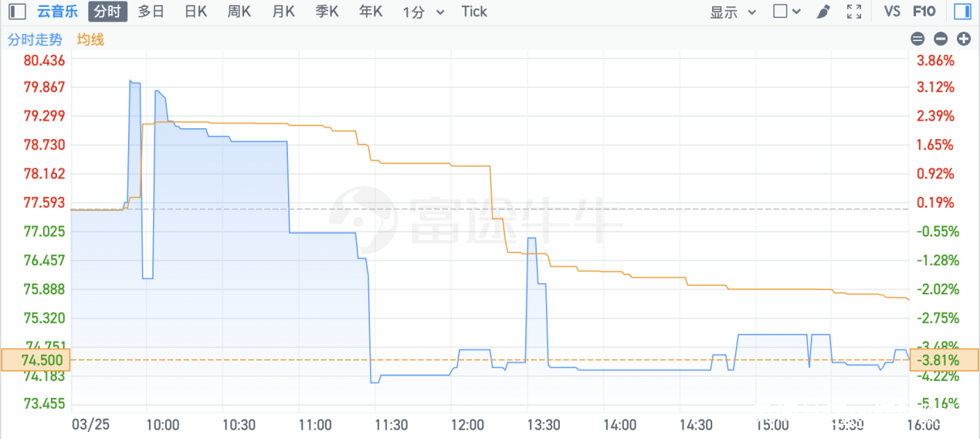The height and width of the screenshot is (439, 980).
Task: Expand the 1分 minute interval dropdown
Action: click(x=424, y=12)
